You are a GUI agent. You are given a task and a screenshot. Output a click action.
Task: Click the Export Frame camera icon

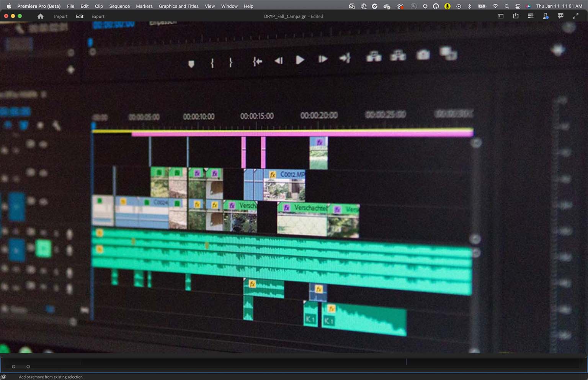pyautogui.click(x=423, y=55)
